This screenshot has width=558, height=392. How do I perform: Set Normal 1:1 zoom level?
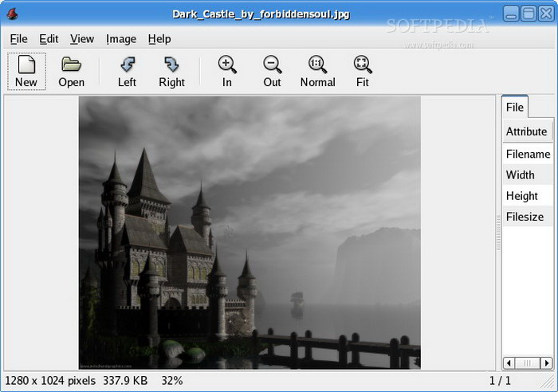coord(317,71)
